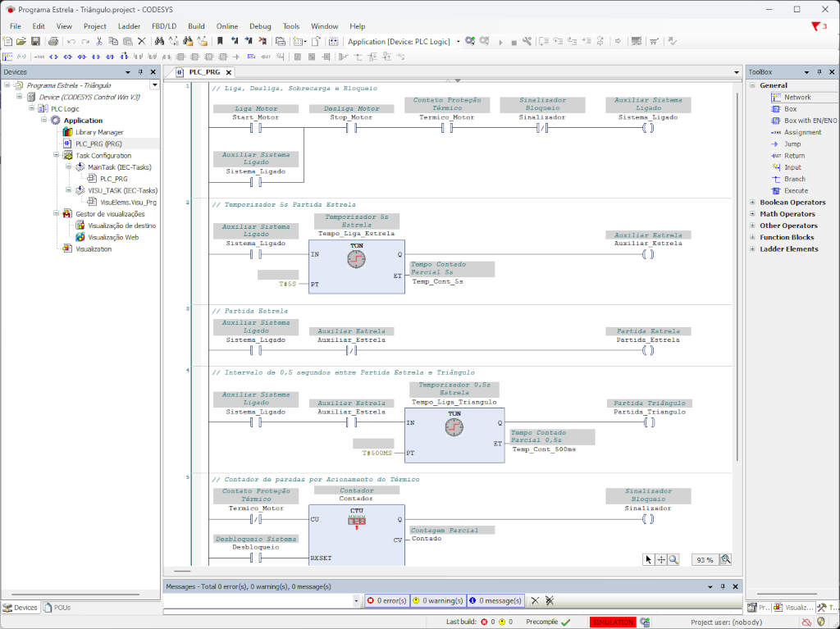Save the project using the floppy disk icon

tap(35, 41)
